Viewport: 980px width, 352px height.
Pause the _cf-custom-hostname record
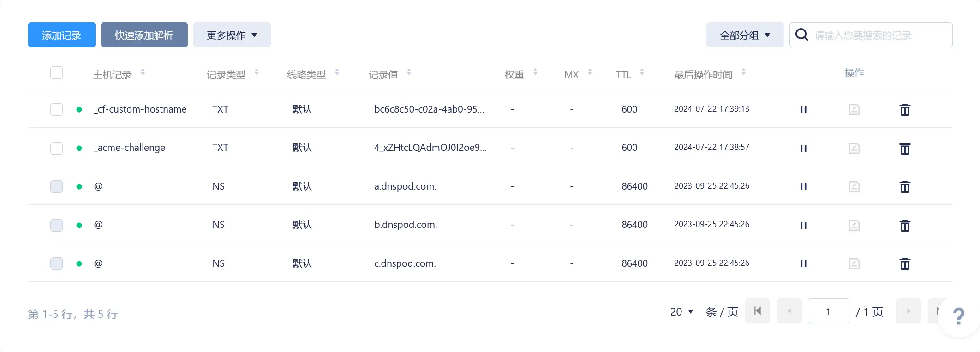coord(803,110)
